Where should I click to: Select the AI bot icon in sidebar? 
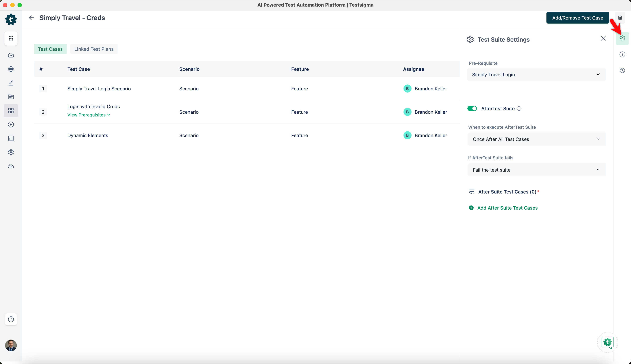tap(11, 69)
